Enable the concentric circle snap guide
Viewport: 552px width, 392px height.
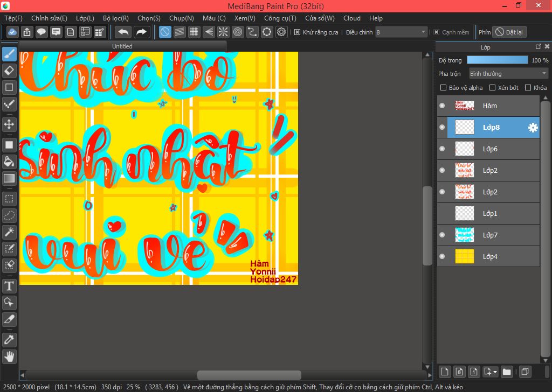[x=238, y=32]
